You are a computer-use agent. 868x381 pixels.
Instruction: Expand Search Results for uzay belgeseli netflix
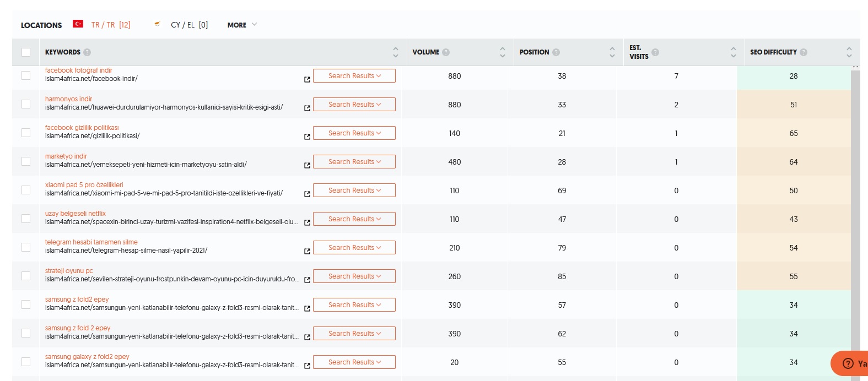point(354,219)
